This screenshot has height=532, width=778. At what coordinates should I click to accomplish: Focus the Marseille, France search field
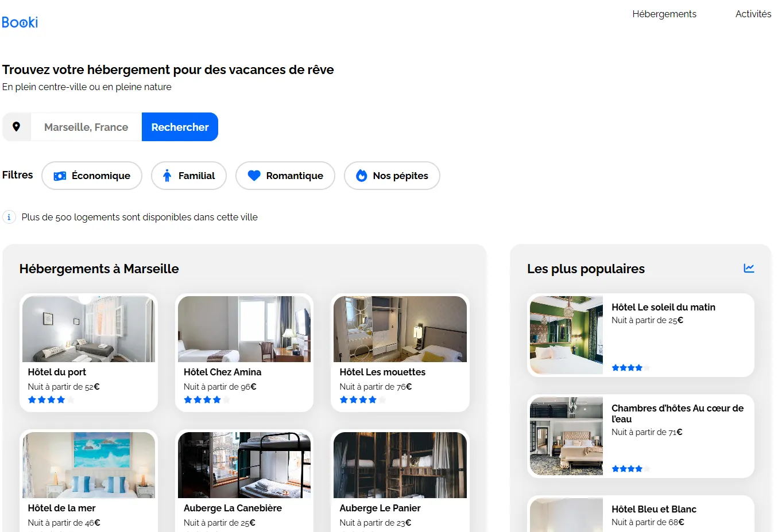point(86,127)
